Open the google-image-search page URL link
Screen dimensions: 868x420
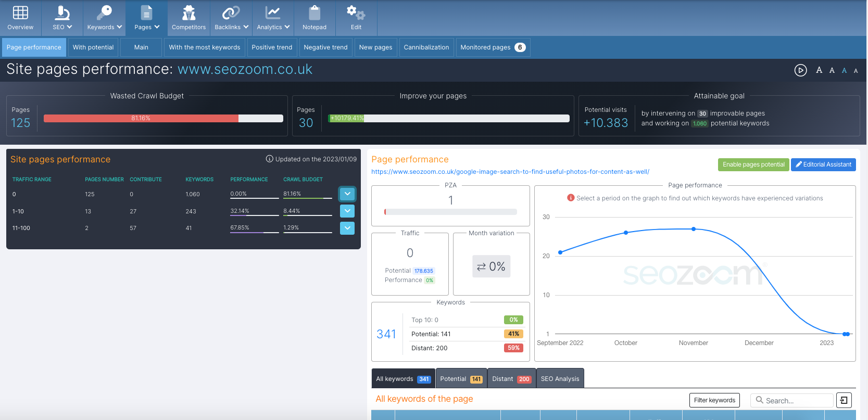(x=510, y=172)
